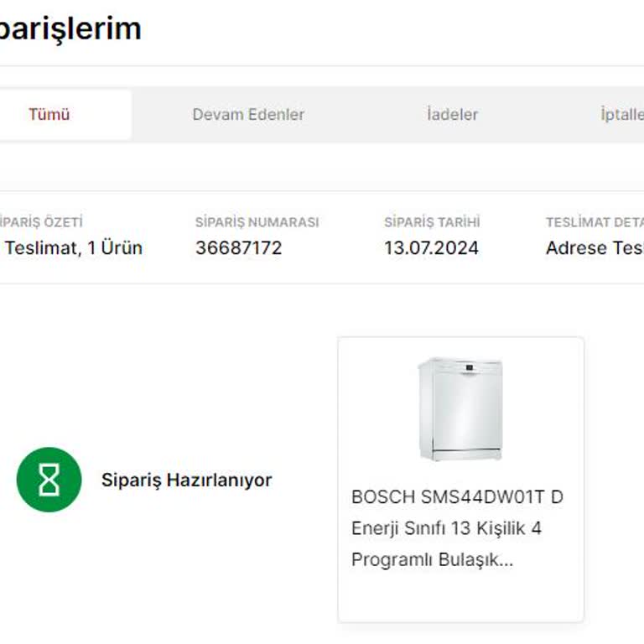Click the Sipariş Hazırlanıyor status text
Viewport: 644px width, 644px height.
click(186, 480)
